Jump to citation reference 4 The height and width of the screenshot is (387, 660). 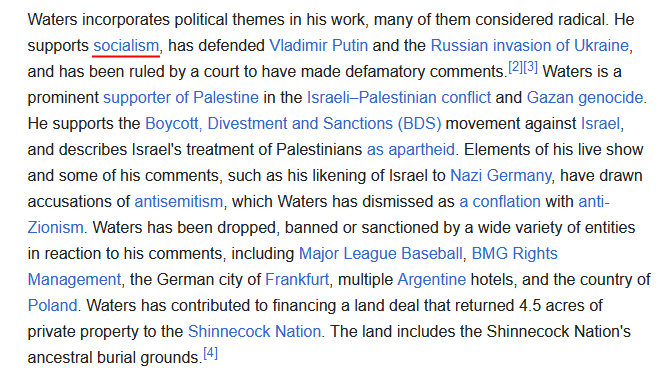click(x=210, y=353)
